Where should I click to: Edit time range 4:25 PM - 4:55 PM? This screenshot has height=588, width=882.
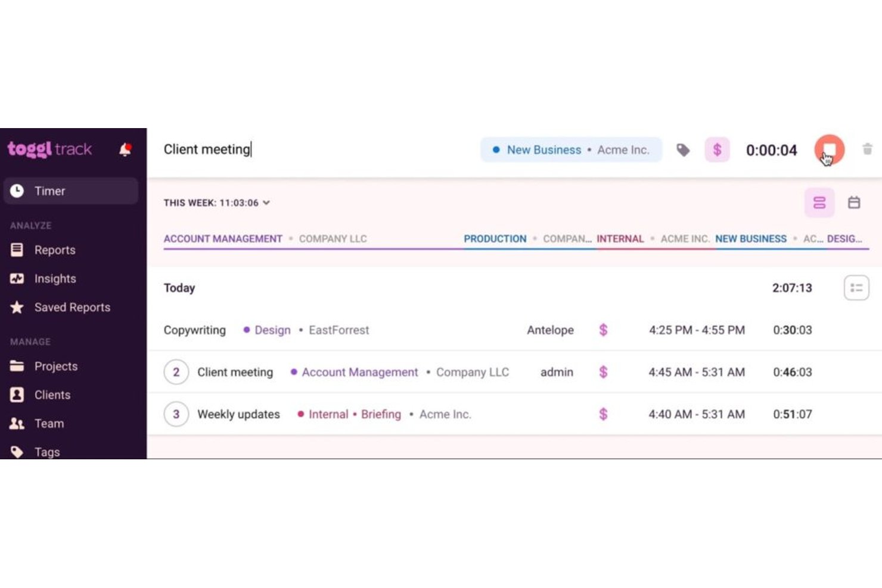(697, 330)
